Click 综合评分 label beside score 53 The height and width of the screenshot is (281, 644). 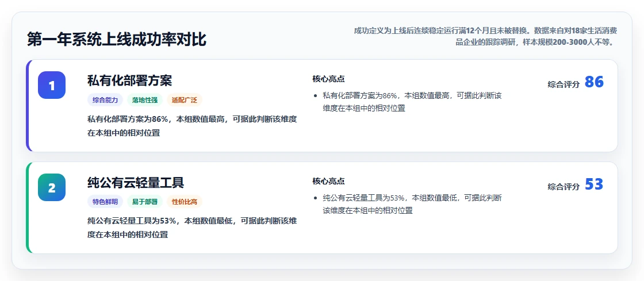click(563, 187)
